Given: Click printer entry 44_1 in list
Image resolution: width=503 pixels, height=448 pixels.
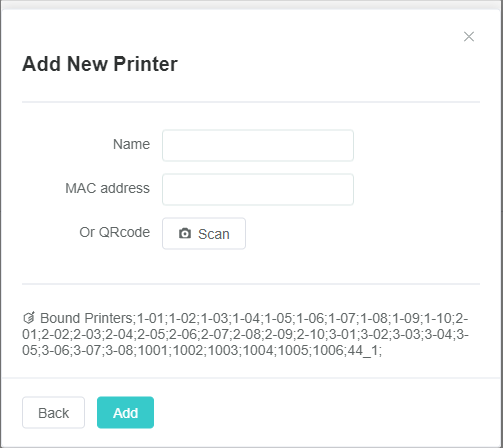Looking at the screenshot, I should pos(362,350).
